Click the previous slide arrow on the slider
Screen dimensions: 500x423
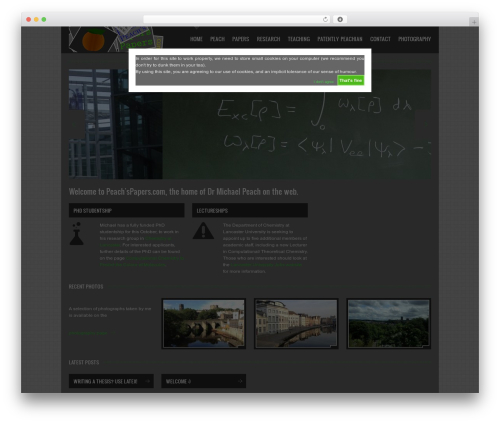76,124
